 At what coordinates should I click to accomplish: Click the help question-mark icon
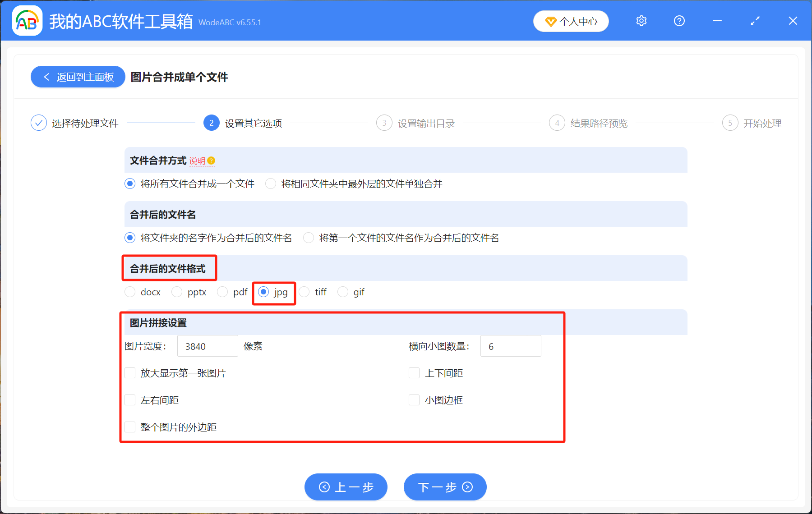(679, 21)
